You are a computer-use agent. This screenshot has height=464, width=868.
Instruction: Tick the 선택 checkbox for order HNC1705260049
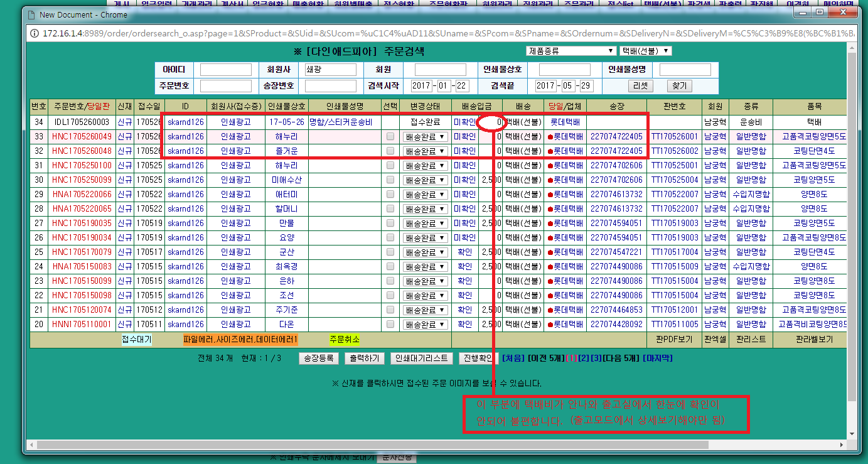pos(390,136)
